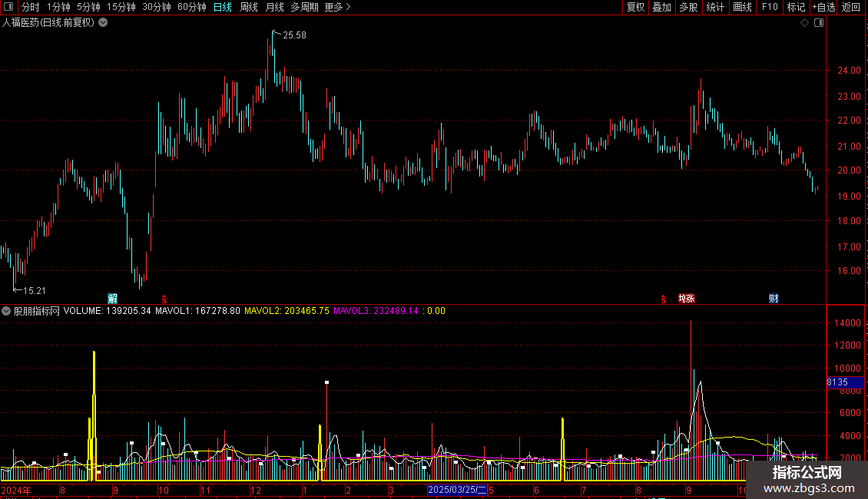The width and height of the screenshot is (868, 499).
Task: Click the 24.00 price axis label
Action: [849, 71]
